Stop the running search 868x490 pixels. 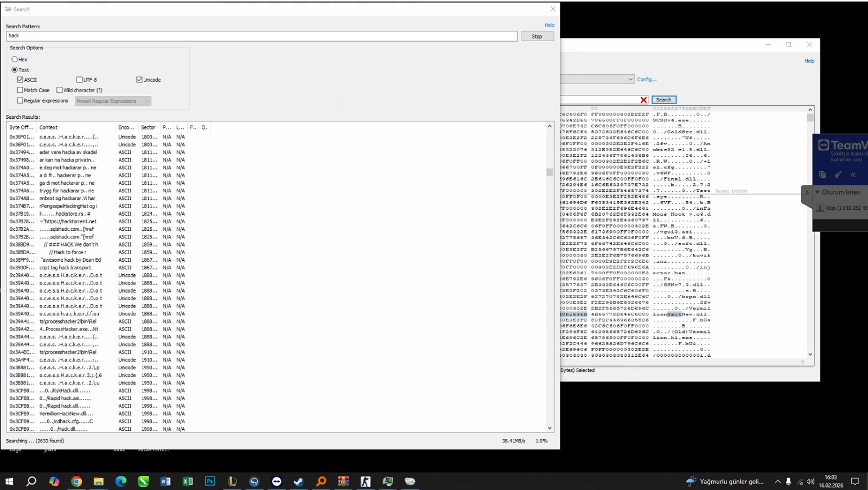pyautogui.click(x=537, y=36)
